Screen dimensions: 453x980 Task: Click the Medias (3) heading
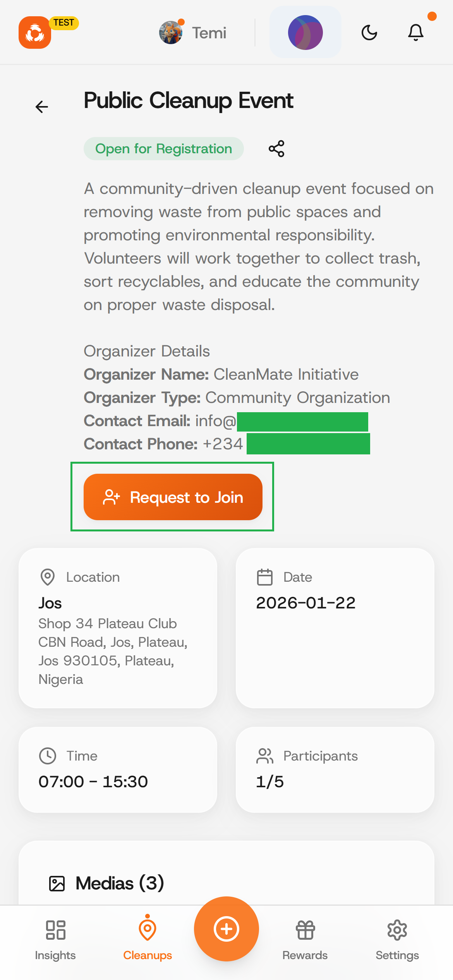coord(120,883)
